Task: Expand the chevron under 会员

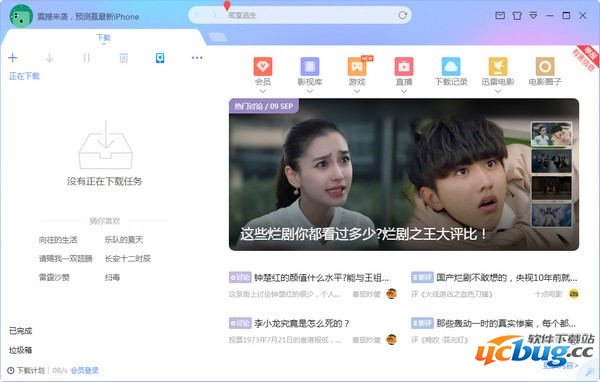Action: pyautogui.click(x=263, y=91)
